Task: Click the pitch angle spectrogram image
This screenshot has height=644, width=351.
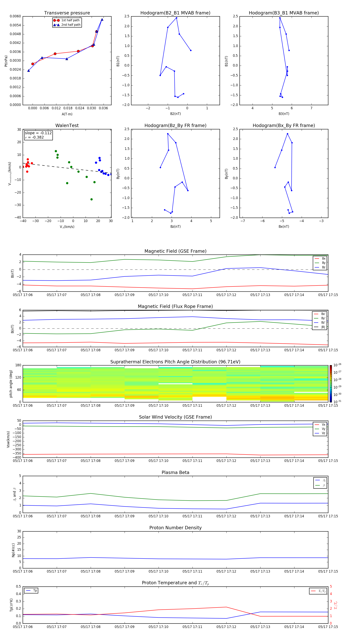Action: [x=175, y=384]
